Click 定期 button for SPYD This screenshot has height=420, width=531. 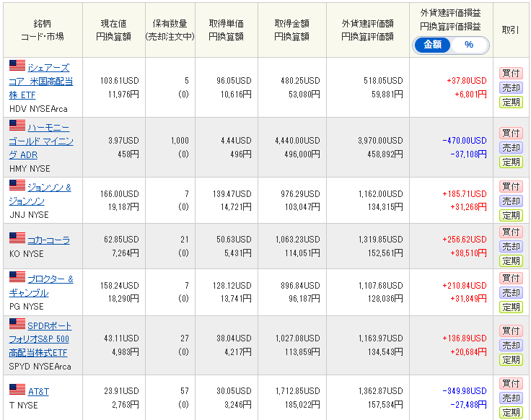(511, 359)
